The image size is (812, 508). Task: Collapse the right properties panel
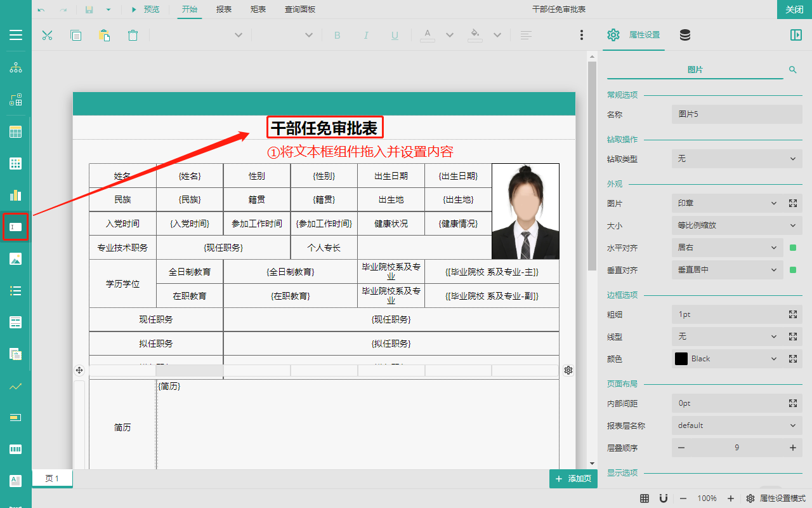796,36
